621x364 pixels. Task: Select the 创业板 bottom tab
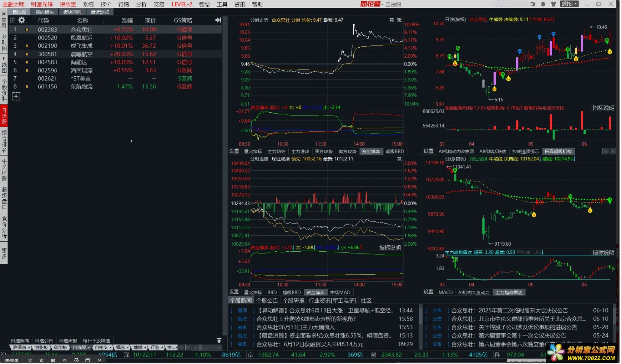(x=41, y=347)
